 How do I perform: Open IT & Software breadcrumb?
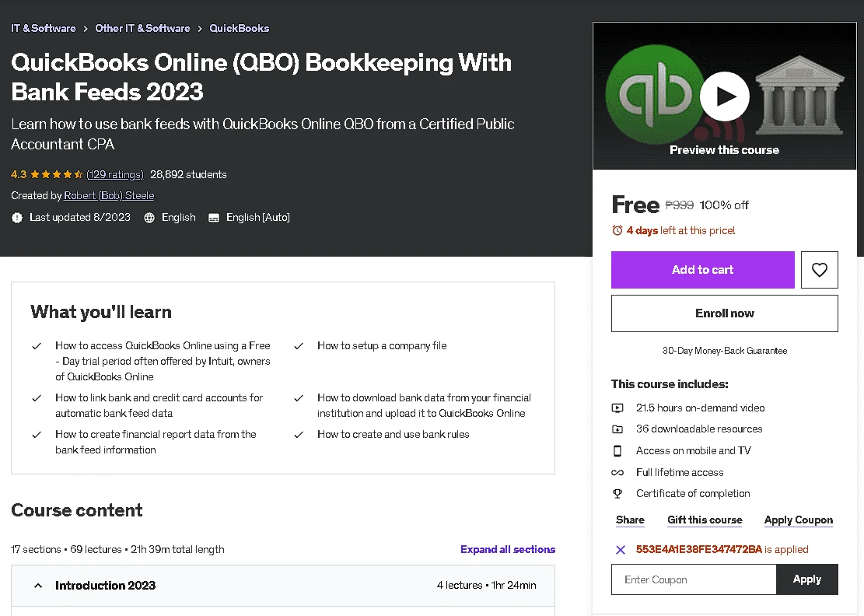pyautogui.click(x=44, y=28)
